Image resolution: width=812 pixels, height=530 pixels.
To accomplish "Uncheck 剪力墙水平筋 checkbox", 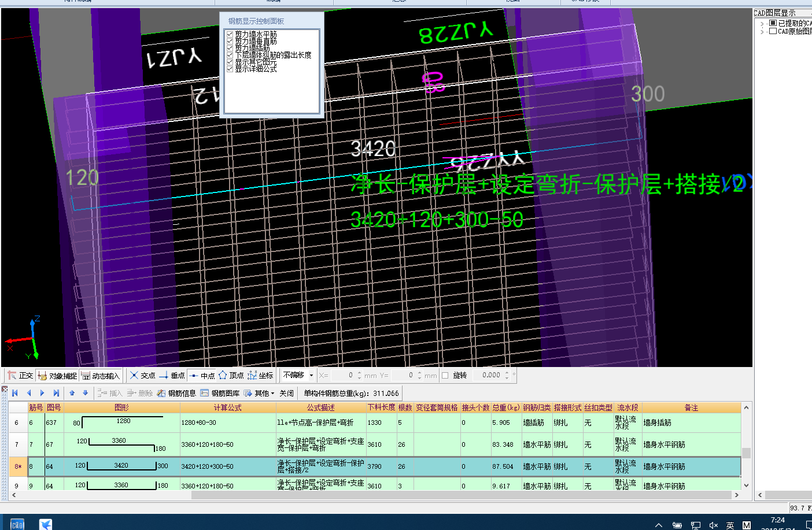I will [230, 35].
